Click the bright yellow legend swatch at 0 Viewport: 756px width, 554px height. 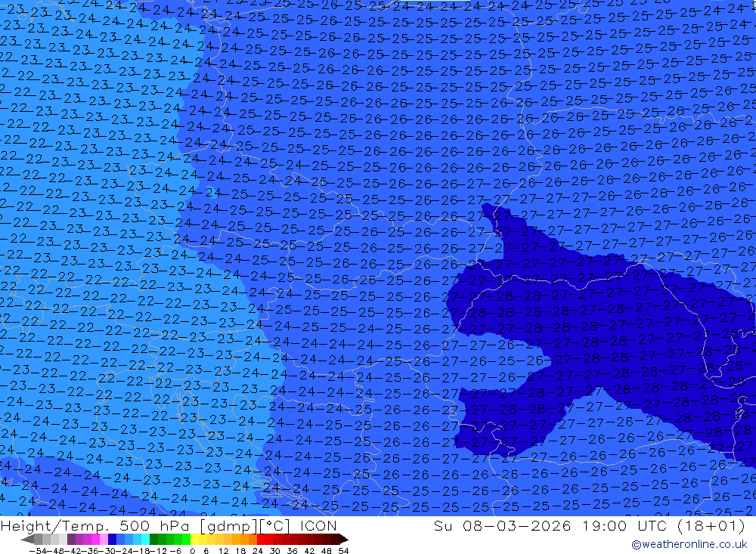pos(194,539)
